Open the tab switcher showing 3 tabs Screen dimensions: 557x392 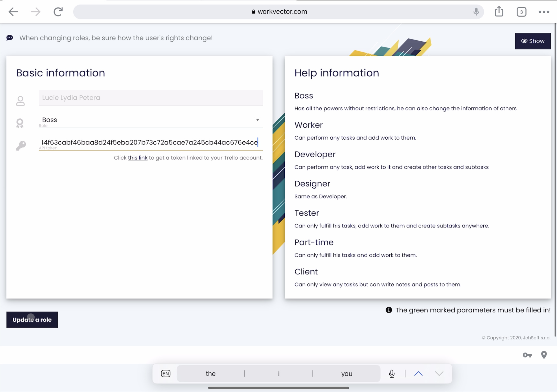point(521,12)
